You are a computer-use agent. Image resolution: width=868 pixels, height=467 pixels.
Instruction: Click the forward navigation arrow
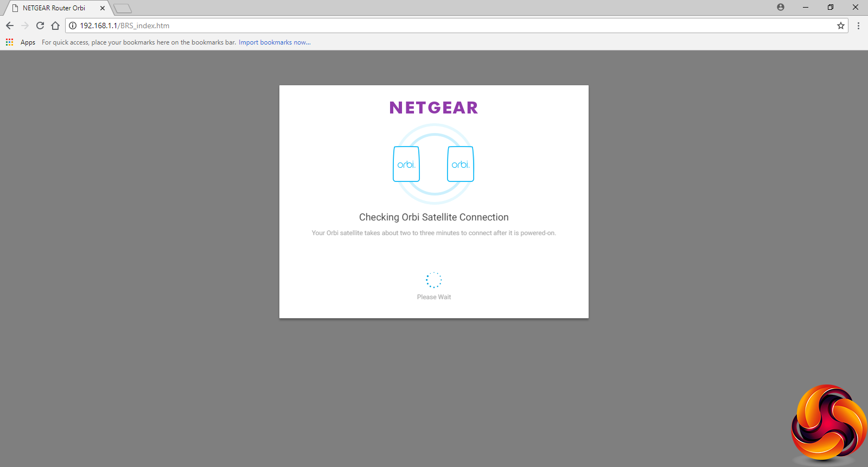tap(25, 26)
